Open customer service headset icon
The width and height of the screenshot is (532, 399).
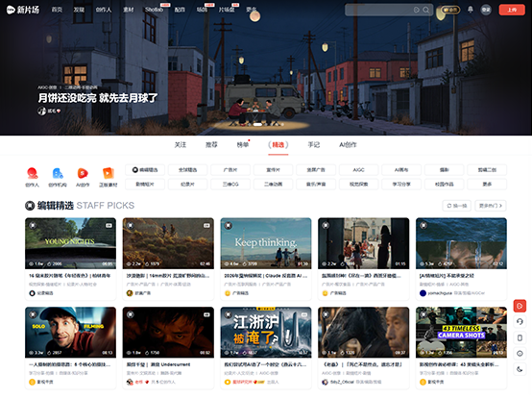520,321
